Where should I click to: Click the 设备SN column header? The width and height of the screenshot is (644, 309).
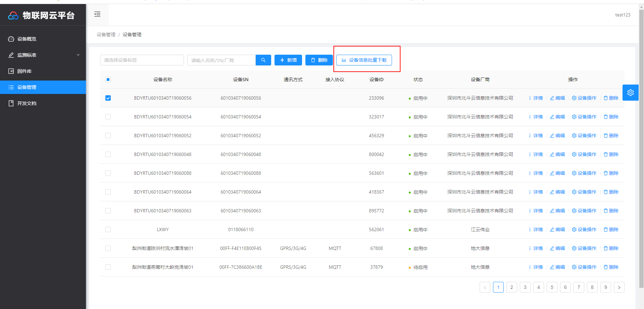pos(241,80)
